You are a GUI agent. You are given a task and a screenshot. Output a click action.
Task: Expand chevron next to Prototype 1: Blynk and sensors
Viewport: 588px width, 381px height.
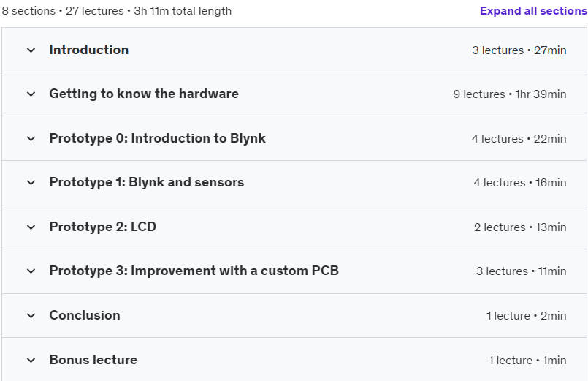click(x=31, y=182)
